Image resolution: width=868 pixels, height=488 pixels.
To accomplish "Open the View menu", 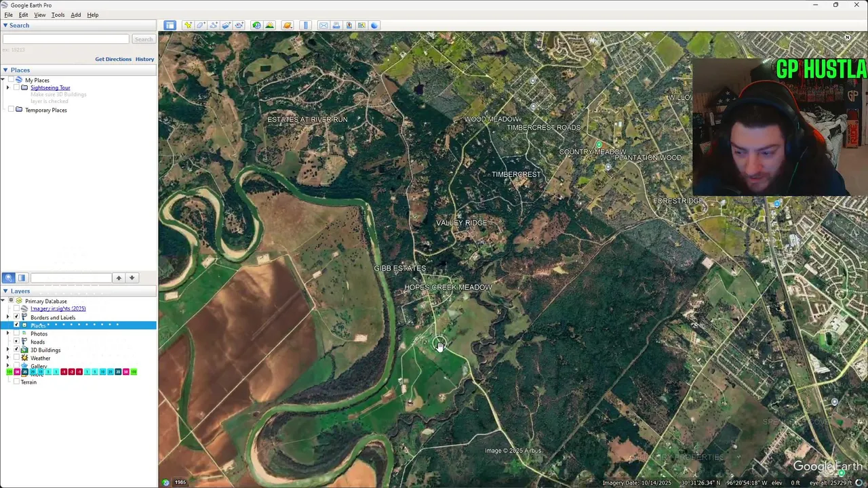I will pyautogui.click(x=40, y=15).
